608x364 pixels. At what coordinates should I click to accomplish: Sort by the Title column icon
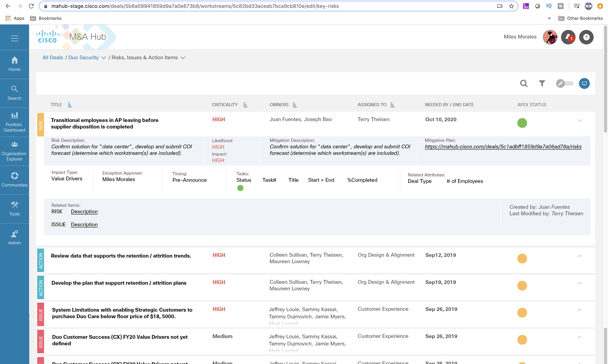(70, 105)
